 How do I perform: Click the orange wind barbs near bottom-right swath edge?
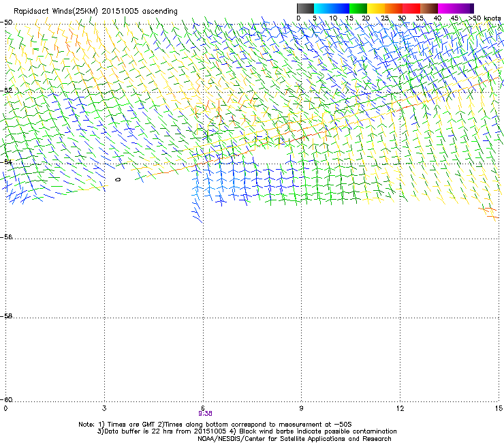pyautogui.click(x=488, y=213)
